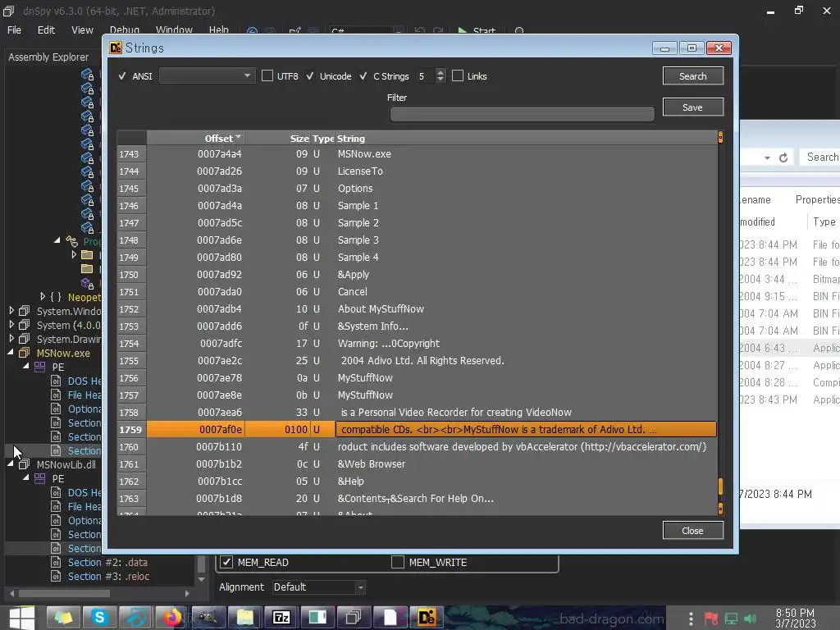Enable the UTF8 checkbox
840x630 pixels.
point(267,76)
